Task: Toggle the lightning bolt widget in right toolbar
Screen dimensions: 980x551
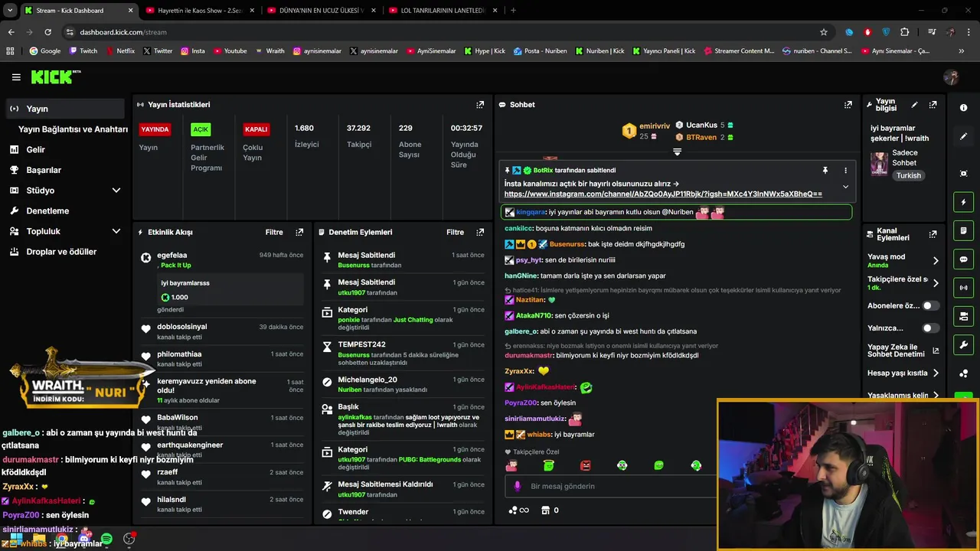Action: point(963,202)
